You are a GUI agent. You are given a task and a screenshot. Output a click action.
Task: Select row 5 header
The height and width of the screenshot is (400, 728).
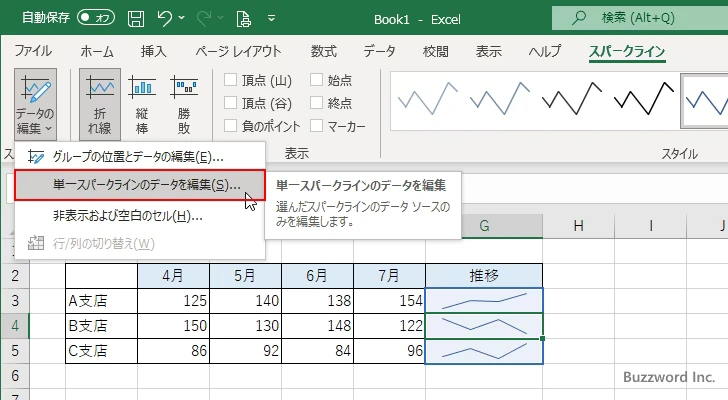click(15, 351)
